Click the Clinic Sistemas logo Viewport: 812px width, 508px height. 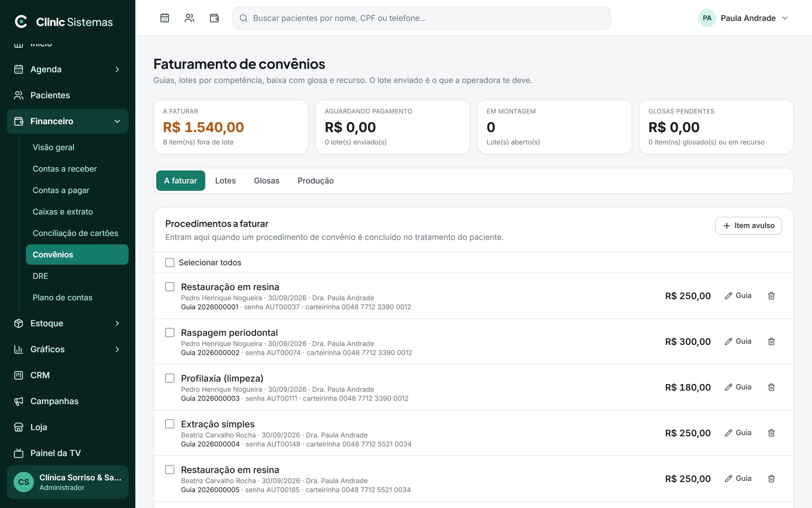pyautogui.click(x=64, y=22)
